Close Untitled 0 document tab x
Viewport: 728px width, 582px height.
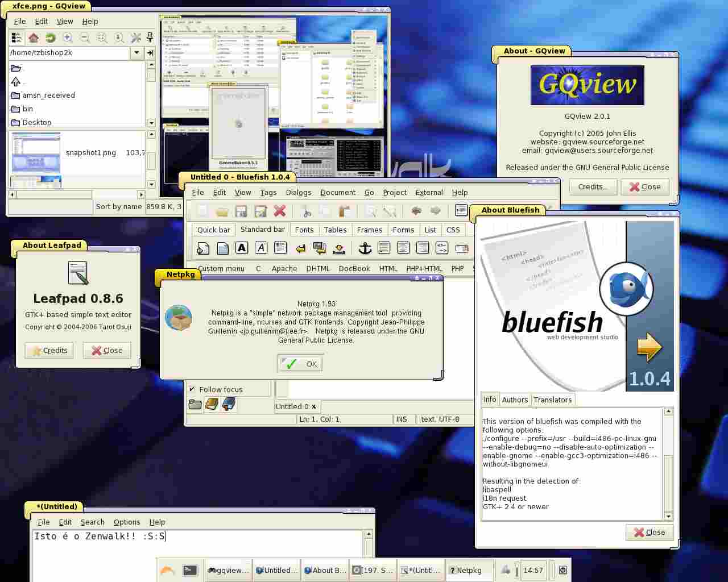point(313,407)
